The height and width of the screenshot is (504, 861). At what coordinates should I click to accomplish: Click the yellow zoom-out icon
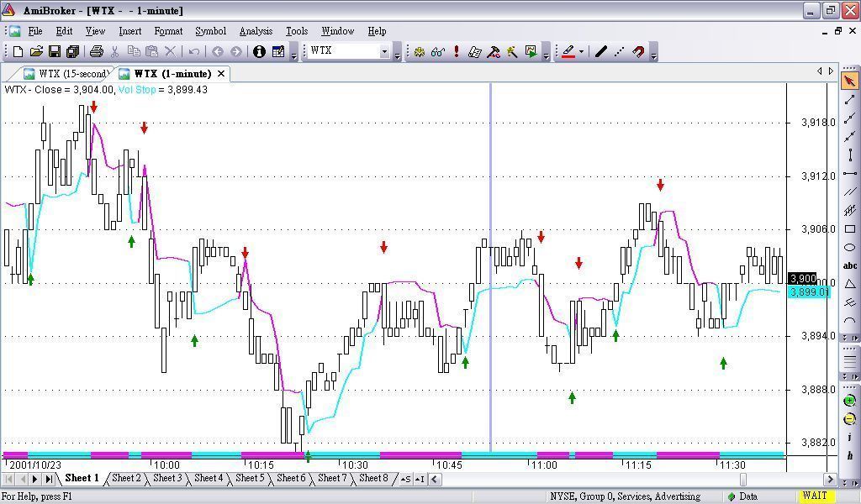[849, 419]
